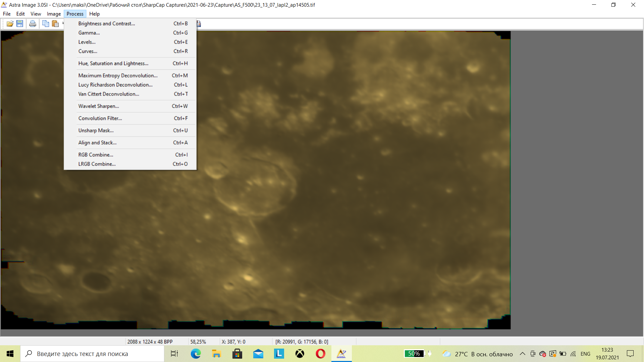Open Opera browser from the taskbar
644x362 pixels.
(320, 354)
